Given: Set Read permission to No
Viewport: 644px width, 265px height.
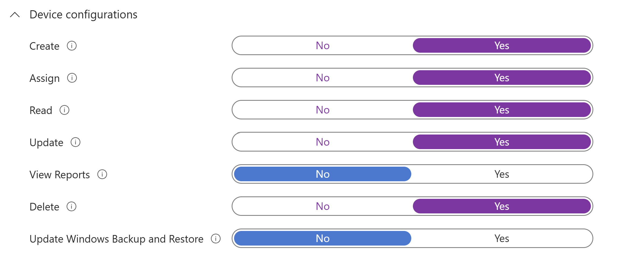Looking at the screenshot, I should point(323,110).
